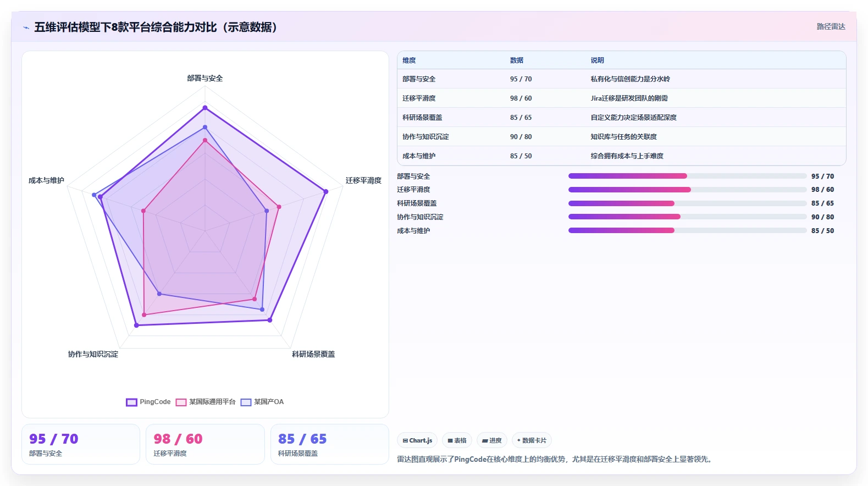Click the table note 综合拥有成本与上手难度
This screenshot has height=486, width=868.
(627, 156)
